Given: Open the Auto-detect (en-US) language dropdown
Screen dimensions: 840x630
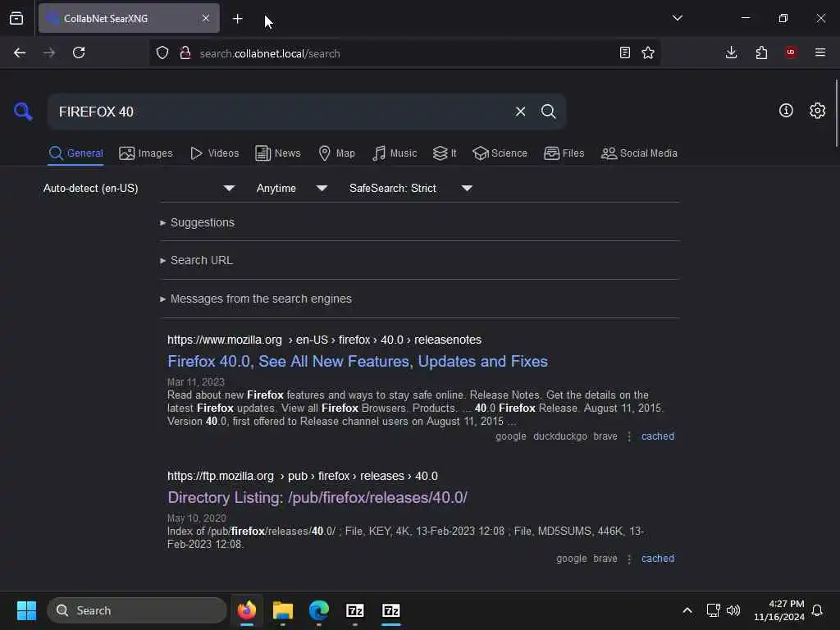Looking at the screenshot, I should [x=139, y=188].
